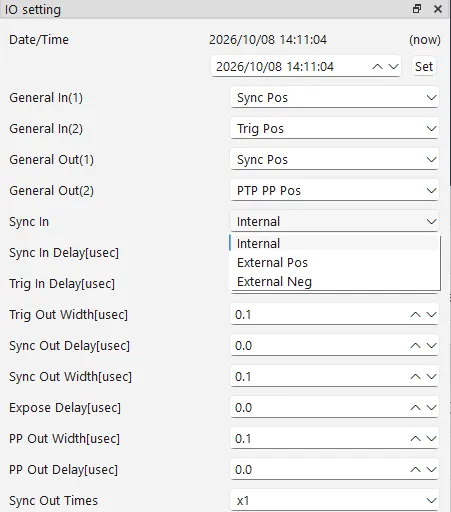This screenshot has height=512, width=451.
Task: Decrement the Date/Time value down arrow
Action: [x=394, y=67]
